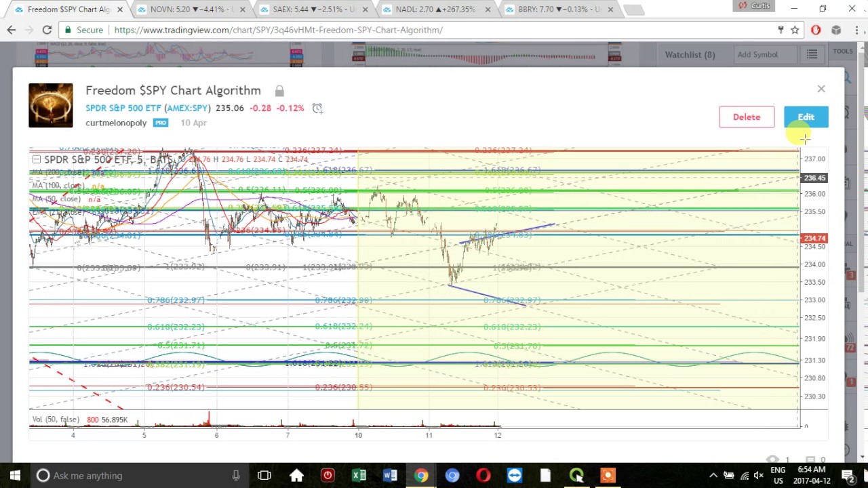Click the orange recorder icon in taskbar

[608, 475]
